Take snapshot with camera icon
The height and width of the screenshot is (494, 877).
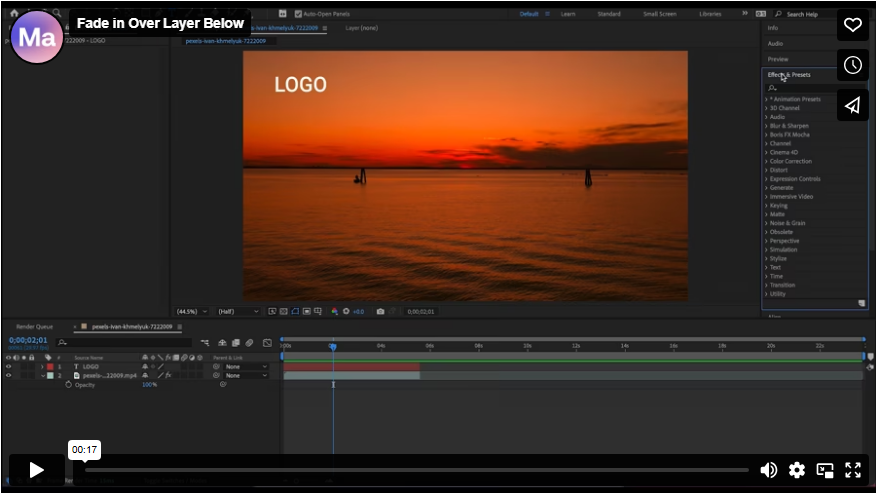click(x=380, y=312)
